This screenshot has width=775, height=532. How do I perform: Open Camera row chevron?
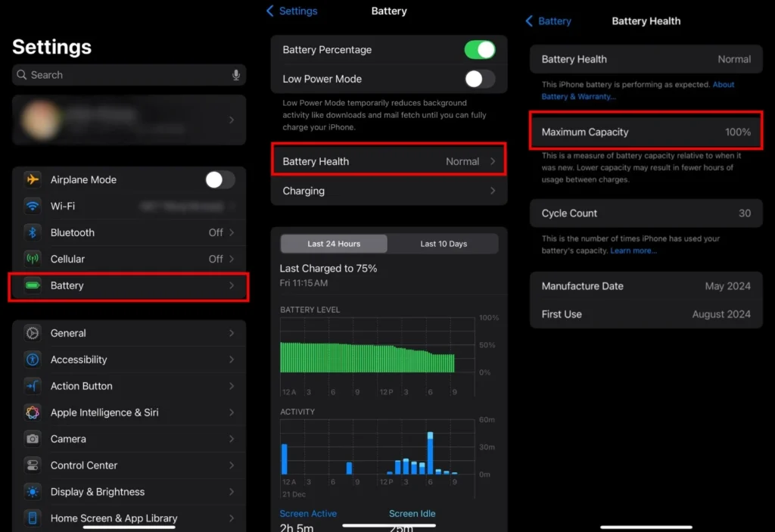232,439
